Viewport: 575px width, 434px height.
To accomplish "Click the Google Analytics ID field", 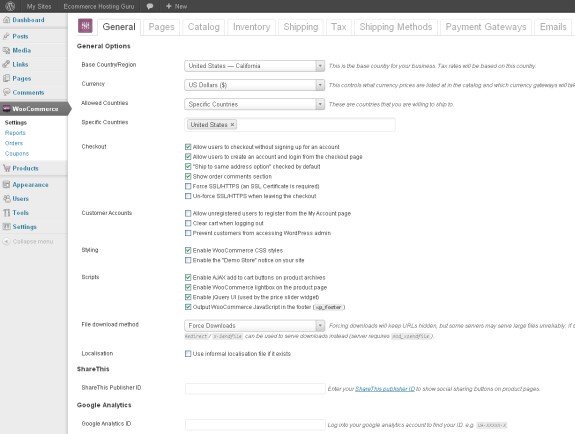I will 255,424.
